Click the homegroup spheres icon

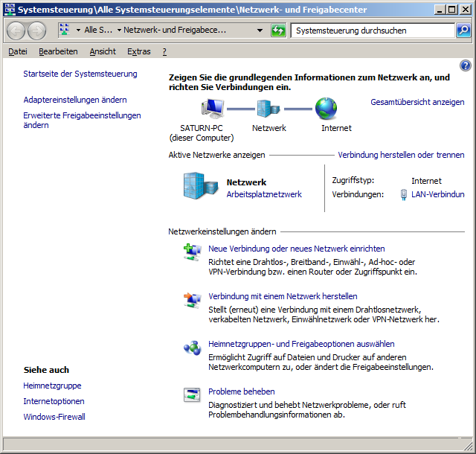pos(192,348)
